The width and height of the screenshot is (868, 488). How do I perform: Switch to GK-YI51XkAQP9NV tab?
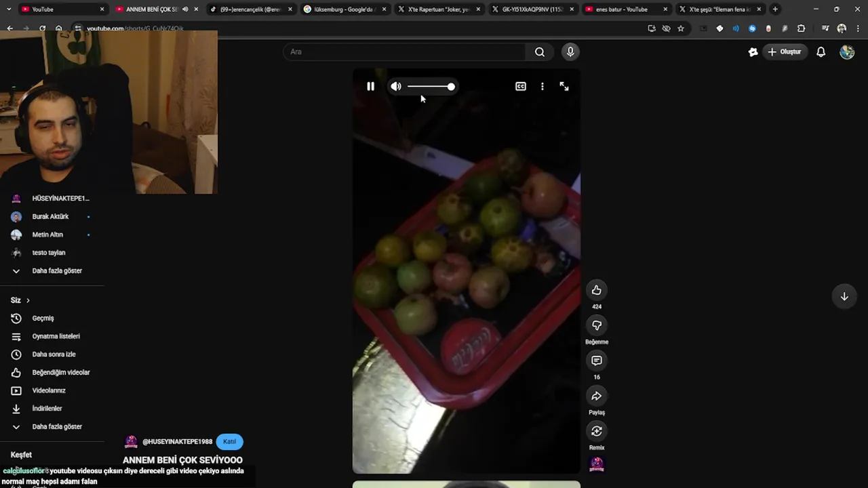tap(533, 9)
